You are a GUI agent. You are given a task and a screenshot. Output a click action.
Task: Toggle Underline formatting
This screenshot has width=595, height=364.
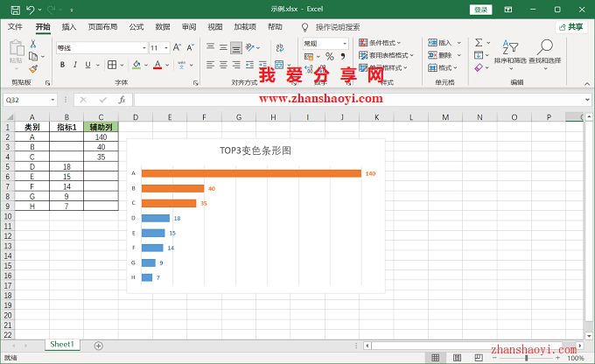click(x=87, y=65)
